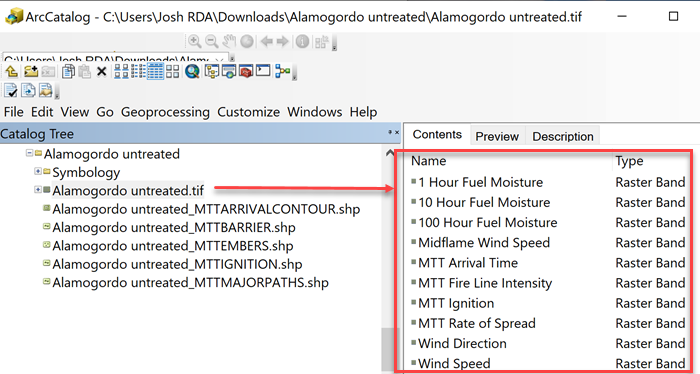Viewport: 700px width, 374px height.
Task: Switch to List view
Action: point(138,71)
